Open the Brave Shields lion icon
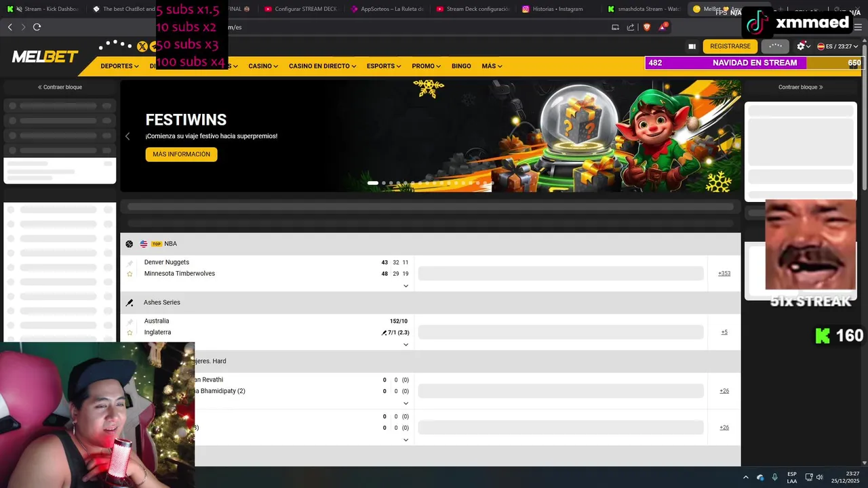The width and height of the screenshot is (868, 488). [646, 27]
